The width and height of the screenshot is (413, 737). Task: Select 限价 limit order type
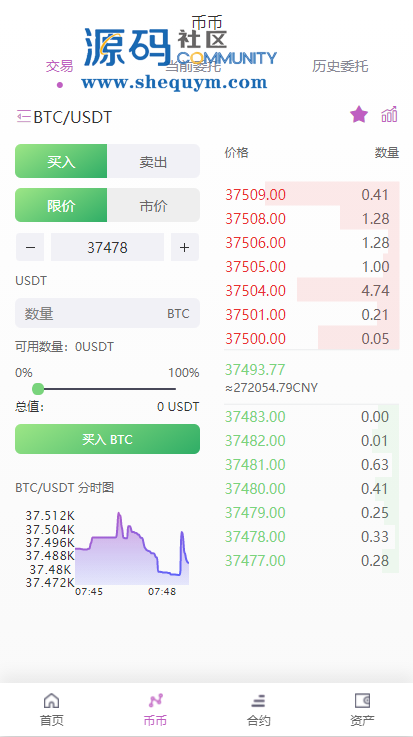tap(61, 205)
